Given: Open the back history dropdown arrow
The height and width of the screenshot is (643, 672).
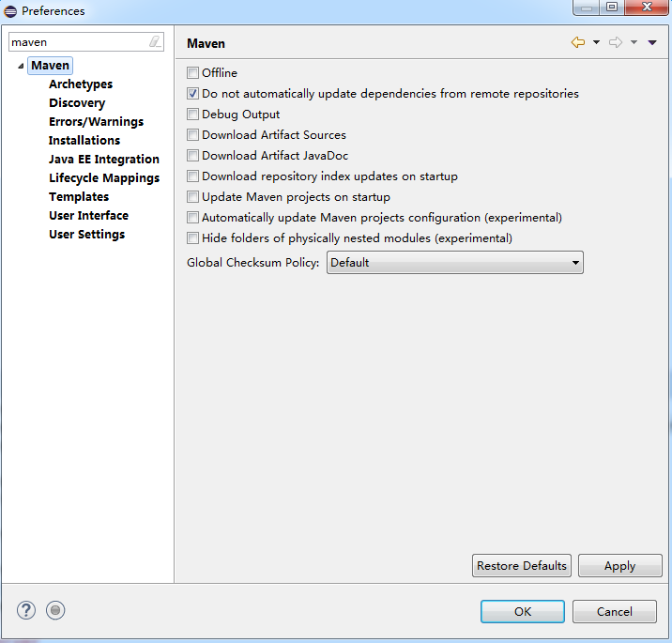Looking at the screenshot, I should 596,42.
